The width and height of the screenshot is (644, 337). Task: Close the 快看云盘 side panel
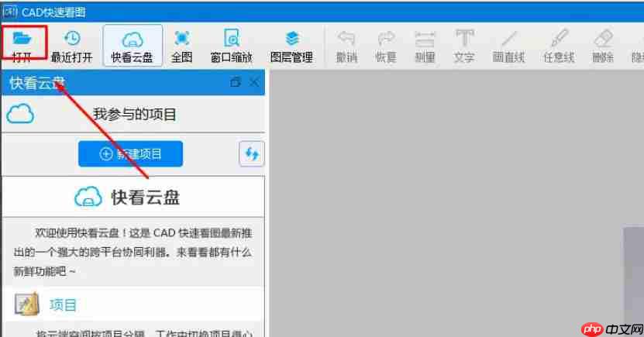click(254, 82)
